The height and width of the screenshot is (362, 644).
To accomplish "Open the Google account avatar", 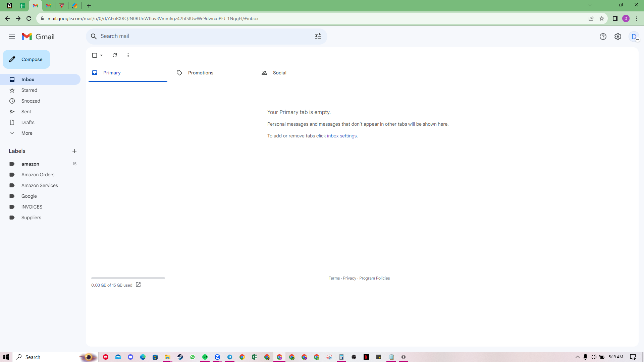I will pos(634,37).
